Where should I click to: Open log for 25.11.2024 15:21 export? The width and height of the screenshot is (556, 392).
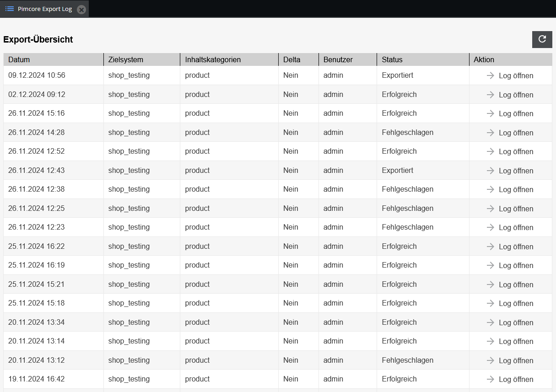coord(510,285)
